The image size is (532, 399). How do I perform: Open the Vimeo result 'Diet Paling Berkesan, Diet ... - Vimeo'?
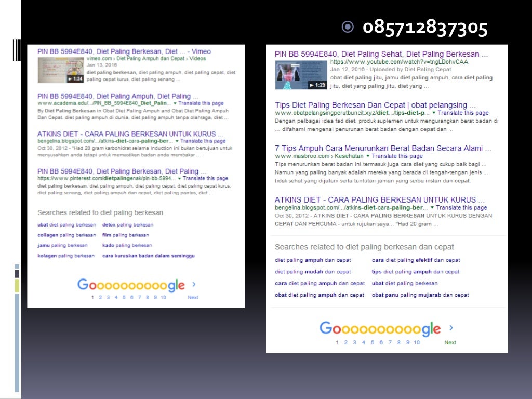(x=124, y=51)
